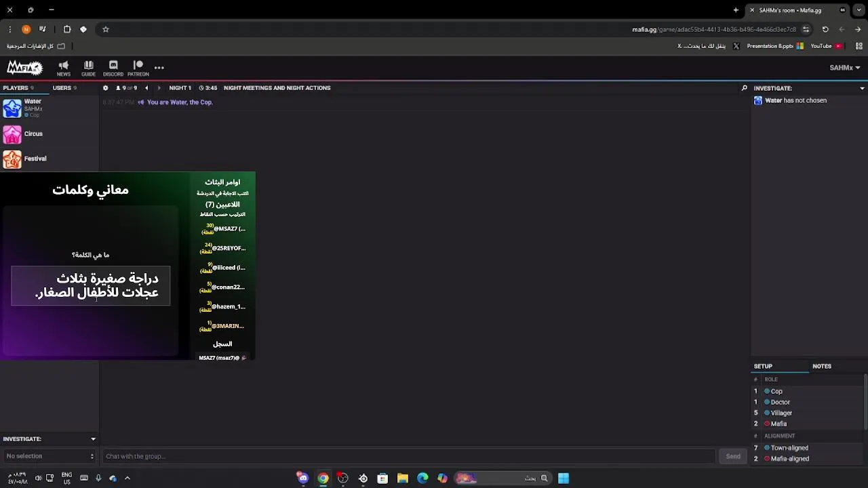868x488 pixels.
Task: Open the browser media control icon
Action: [x=43, y=29]
